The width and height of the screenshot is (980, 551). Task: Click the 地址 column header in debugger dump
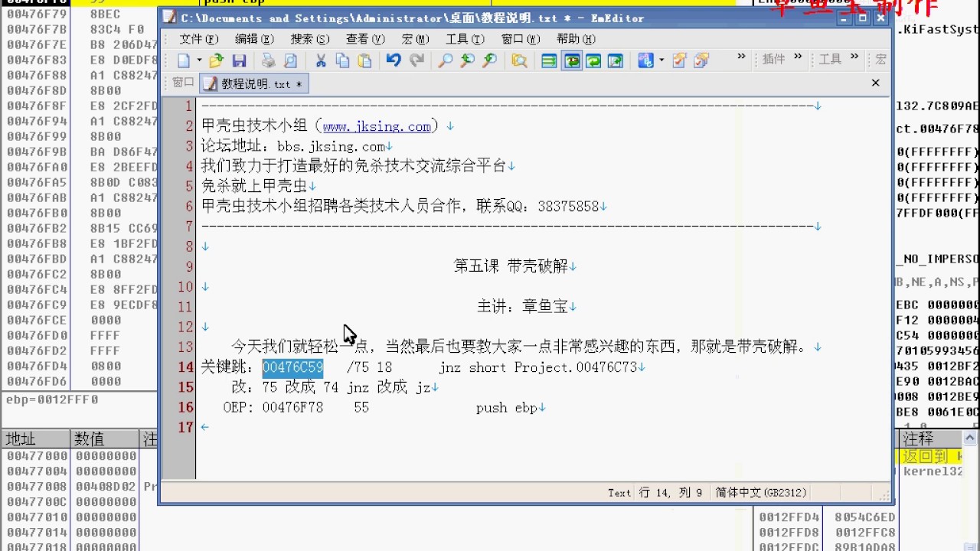click(35, 439)
